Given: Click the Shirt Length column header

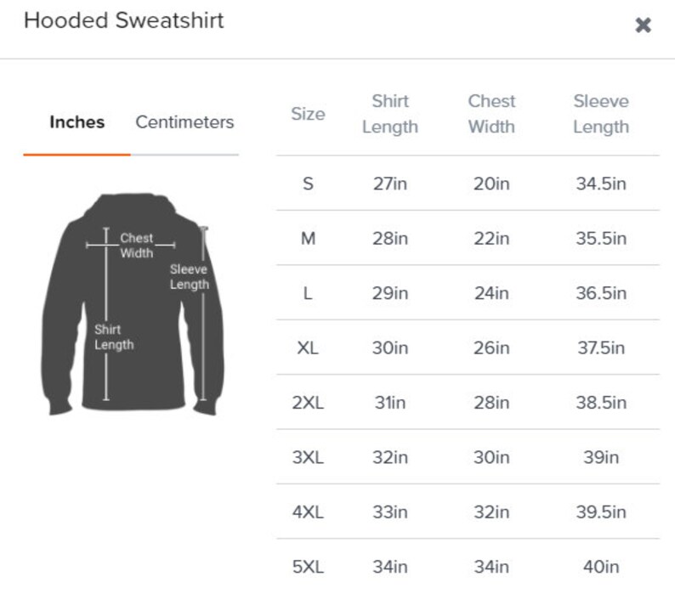Looking at the screenshot, I should pyautogui.click(x=390, y=114).
